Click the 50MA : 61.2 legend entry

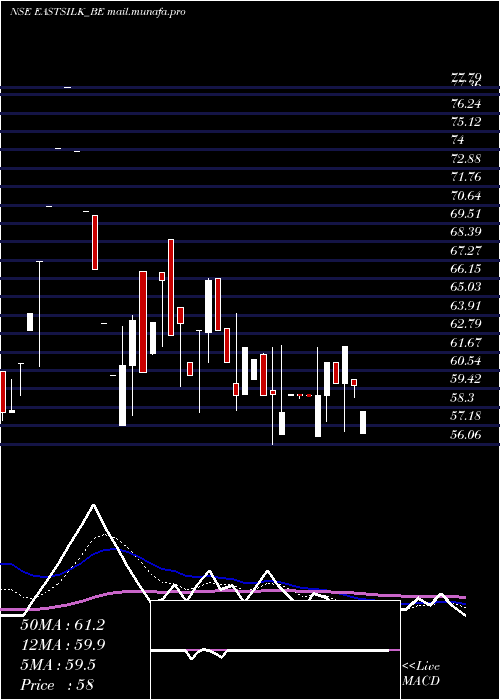62,625
